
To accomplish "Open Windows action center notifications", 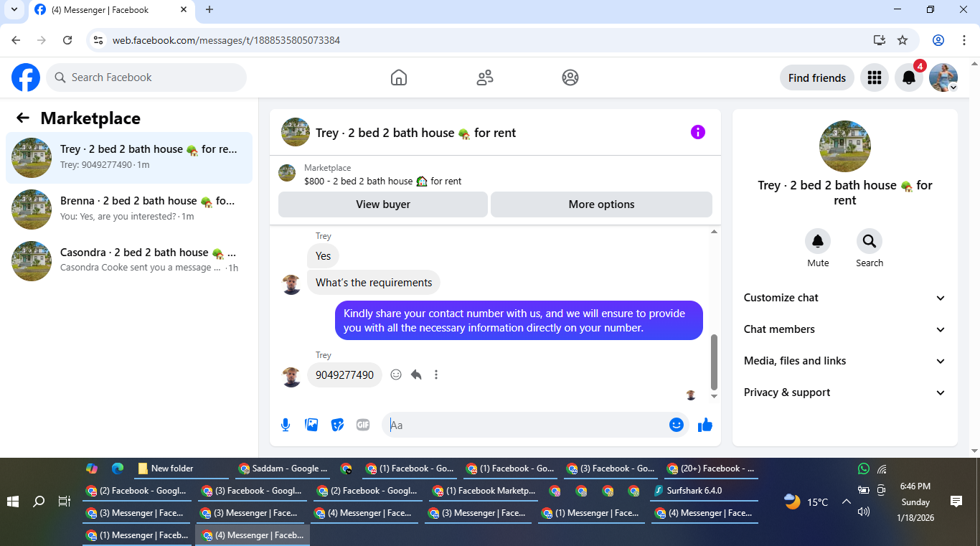I will 956,502.
